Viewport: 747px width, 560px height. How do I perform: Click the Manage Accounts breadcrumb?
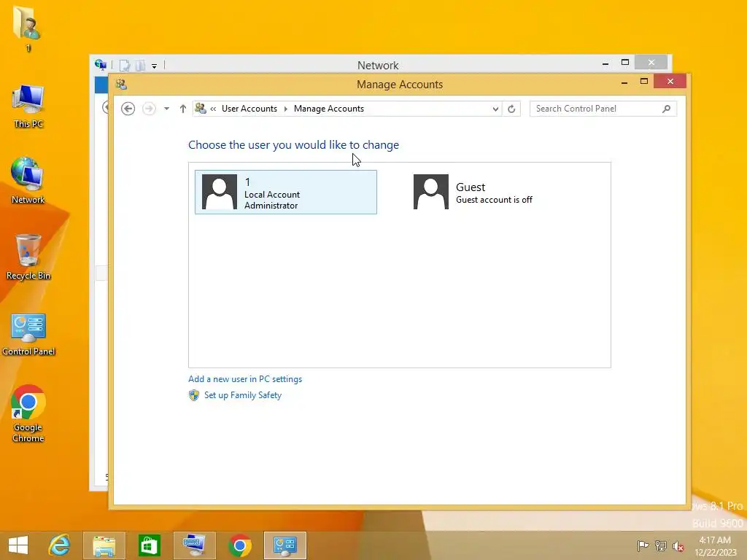[x=329, y=109]
